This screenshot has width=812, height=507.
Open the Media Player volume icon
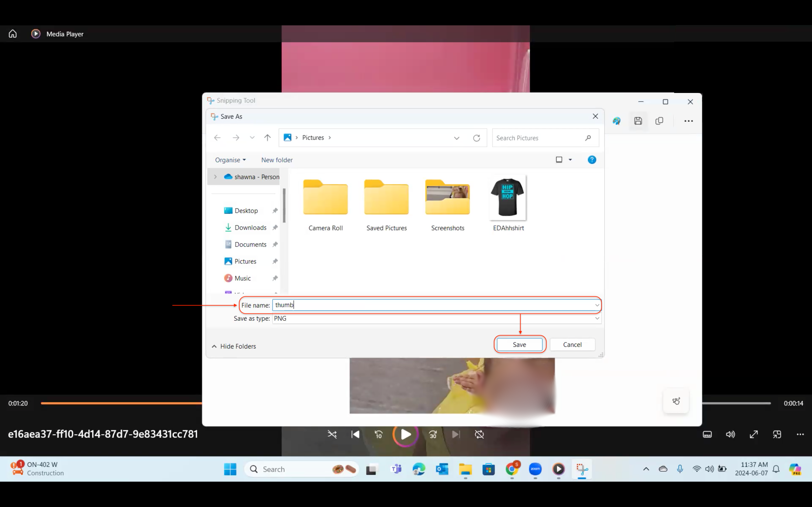click(730, 435)
